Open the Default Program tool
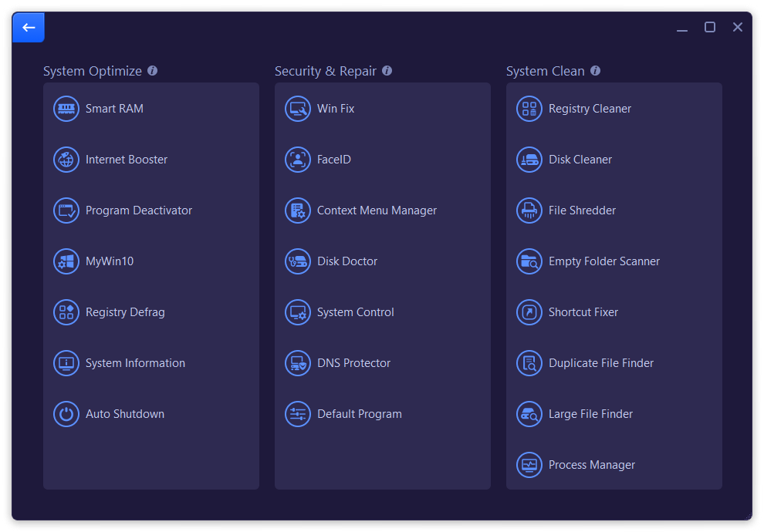Screen dimensions: 764x532 click(360, 414)
